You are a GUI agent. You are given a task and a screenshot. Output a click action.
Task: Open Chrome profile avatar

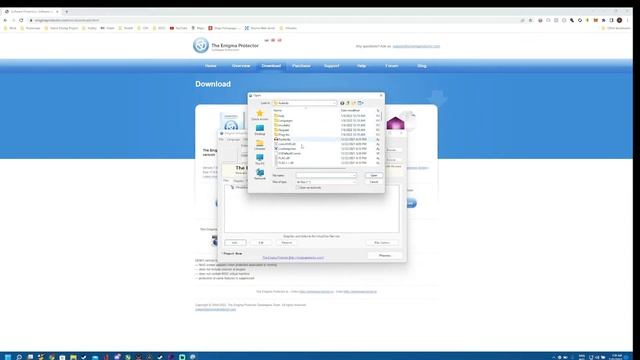pyautogui.click(x=620, y=20)
